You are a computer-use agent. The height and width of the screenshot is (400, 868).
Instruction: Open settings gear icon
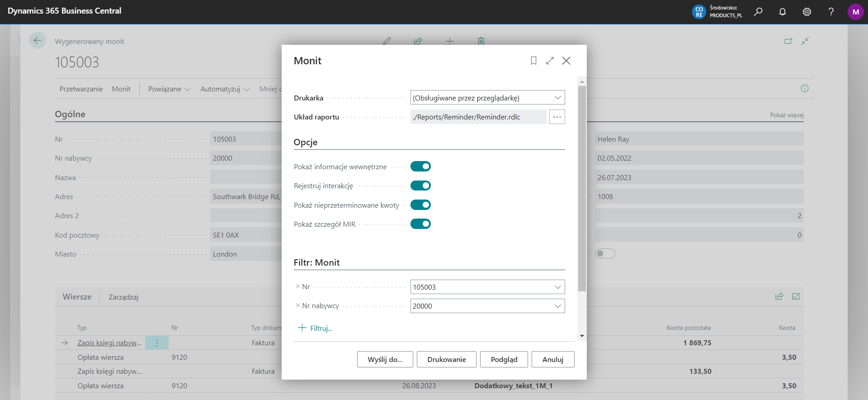pyautogui.click(x=807, y=12)
